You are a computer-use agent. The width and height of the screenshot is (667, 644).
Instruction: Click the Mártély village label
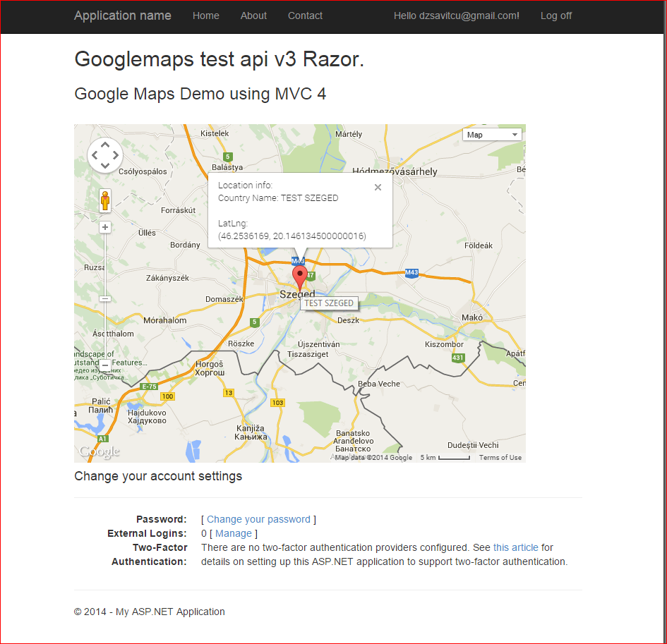pos(349,134)
